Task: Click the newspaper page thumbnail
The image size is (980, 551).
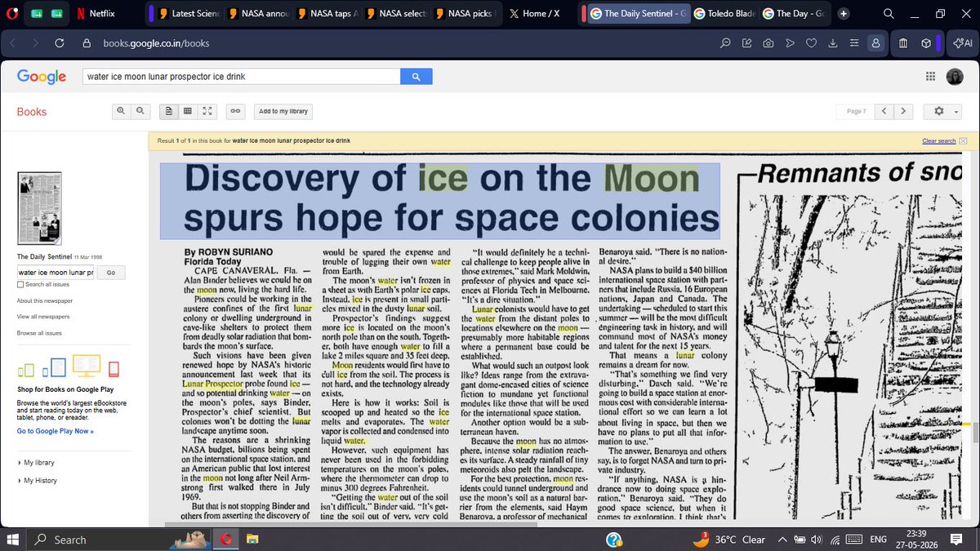Action: tap(39, 209)
